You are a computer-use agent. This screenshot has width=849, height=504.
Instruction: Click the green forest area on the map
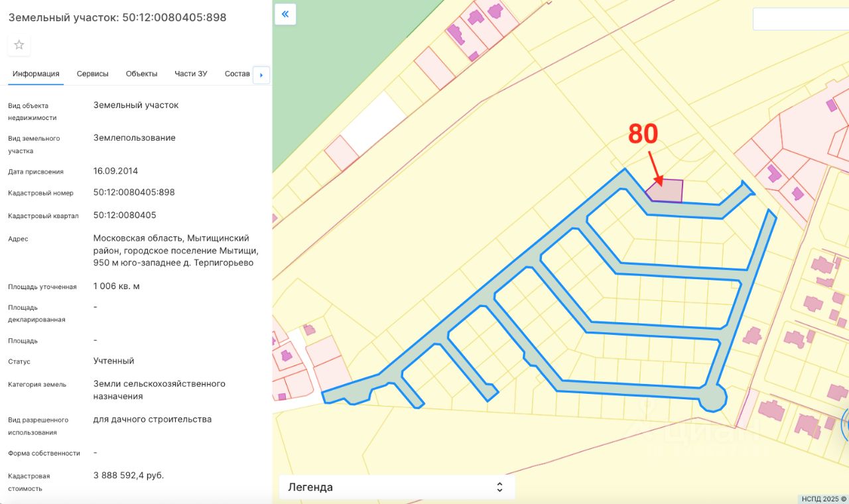tap(332, 66)
